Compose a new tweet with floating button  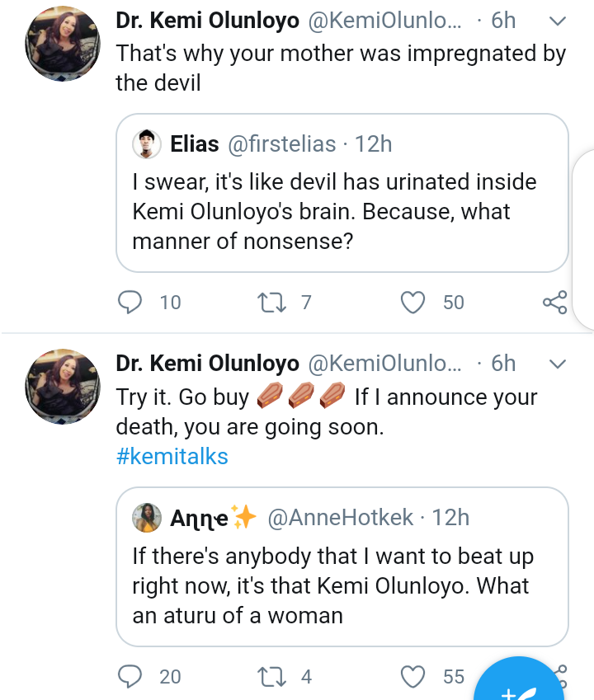click(x=528, y=684)
